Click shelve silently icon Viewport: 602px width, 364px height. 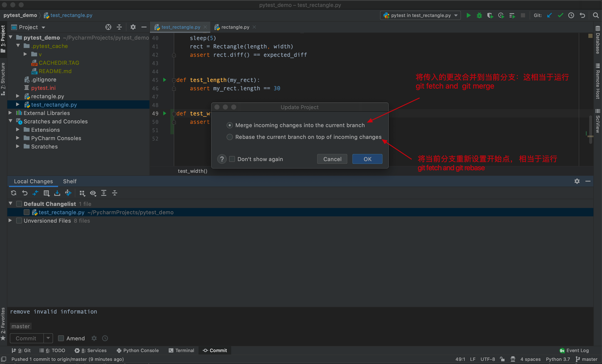pos(57,193)
